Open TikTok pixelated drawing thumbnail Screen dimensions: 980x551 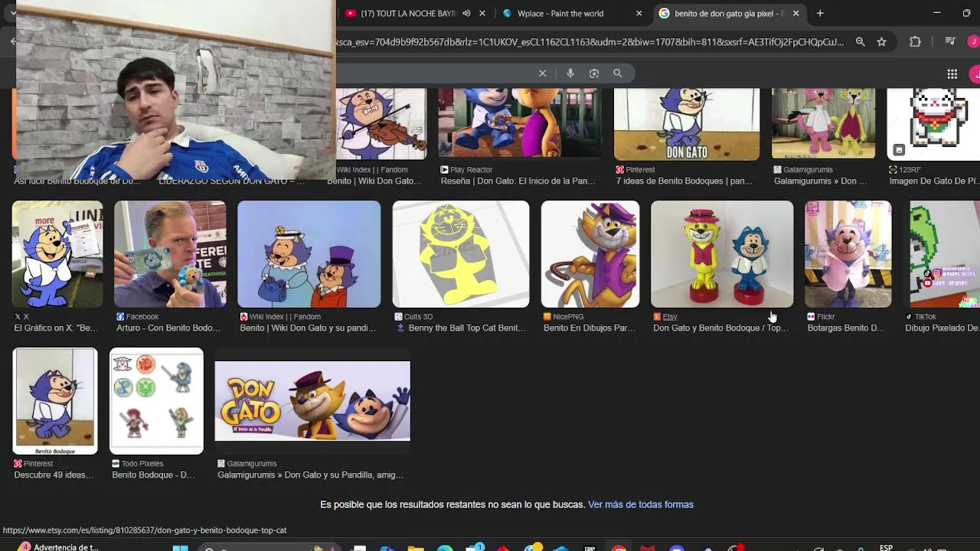tap(945, 254)
